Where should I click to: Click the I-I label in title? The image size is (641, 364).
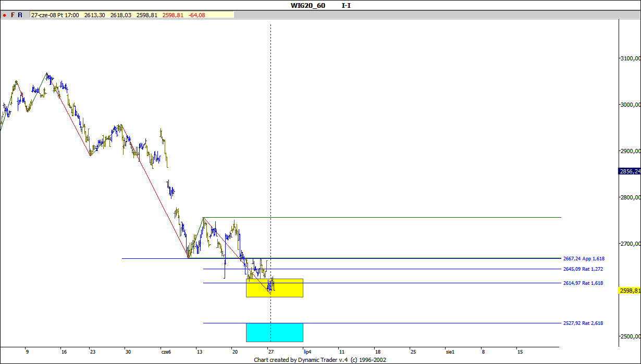[x=346, y=6]
